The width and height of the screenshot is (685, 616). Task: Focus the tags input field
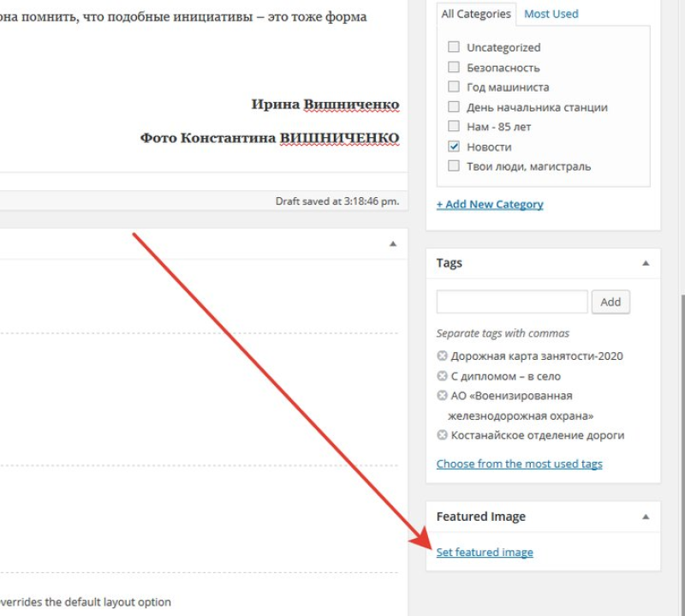click(512, 302)
